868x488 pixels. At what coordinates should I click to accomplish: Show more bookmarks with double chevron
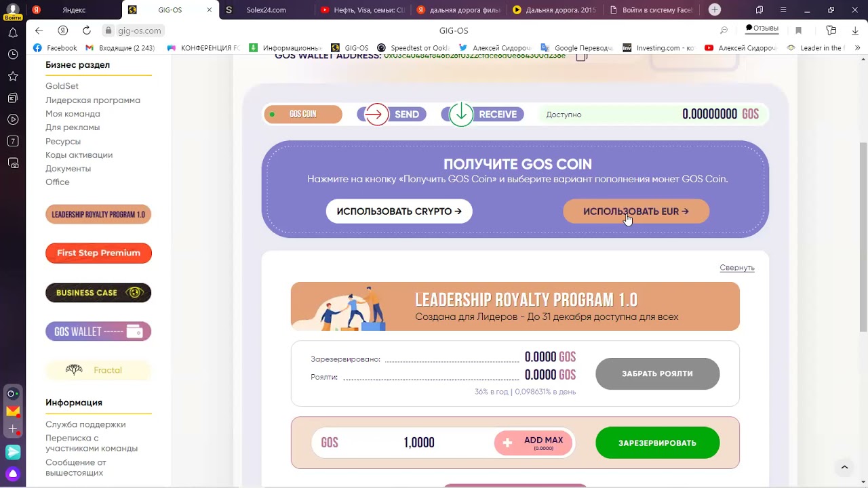pos(858,48)
